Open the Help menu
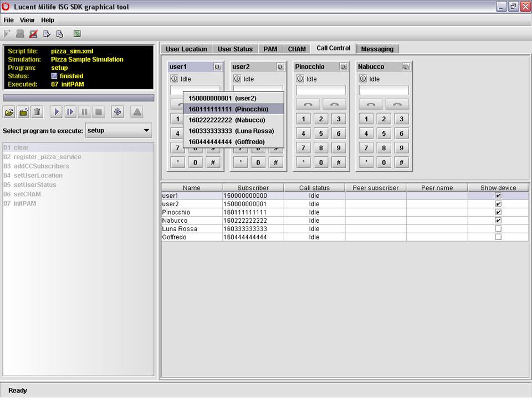 point(48,20)
